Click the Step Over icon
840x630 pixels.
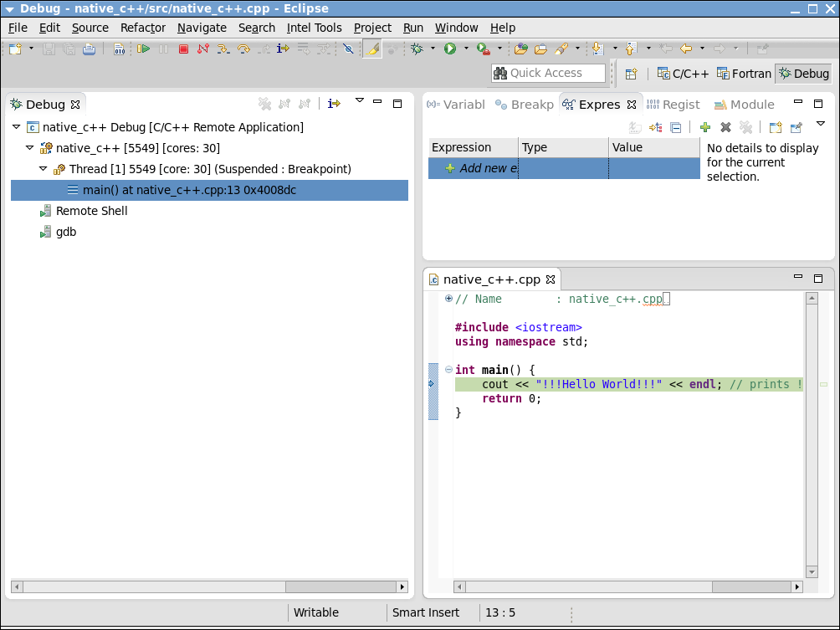tap(243, 49)
